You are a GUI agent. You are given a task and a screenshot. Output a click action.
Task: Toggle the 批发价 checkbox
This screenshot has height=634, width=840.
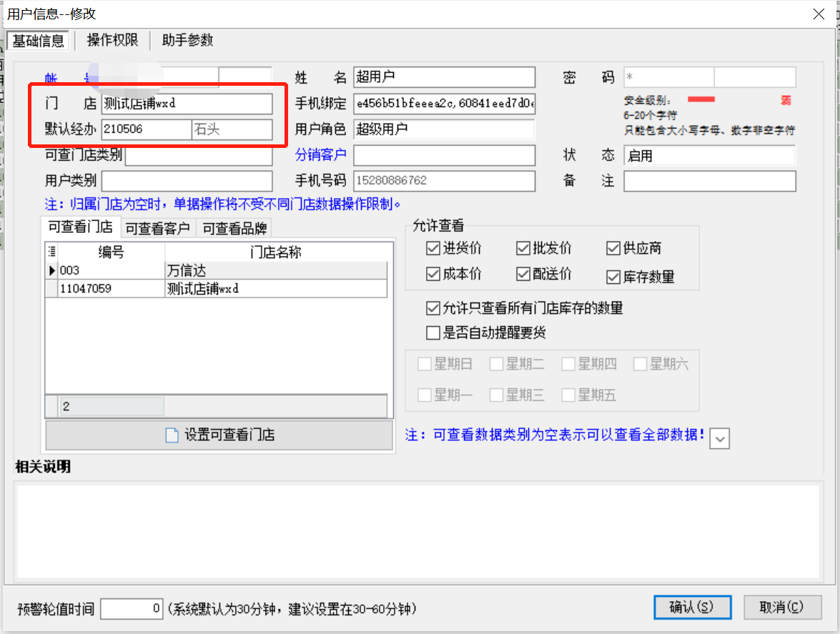[x=523, y=249]
